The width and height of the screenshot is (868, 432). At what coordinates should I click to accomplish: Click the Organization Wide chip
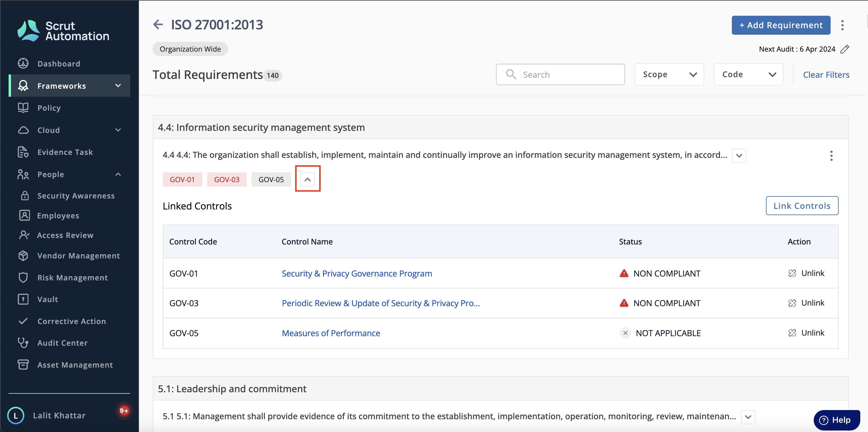(190, 49)
